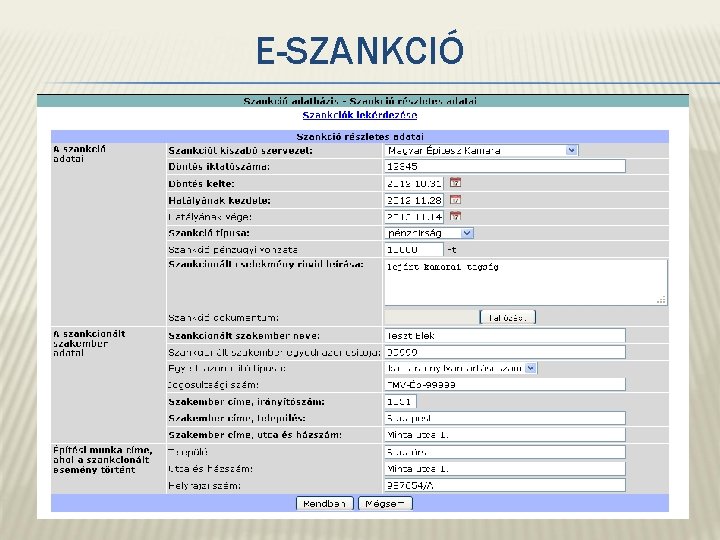
Task: Click the Mégsem button
Action: click(385, 503)
